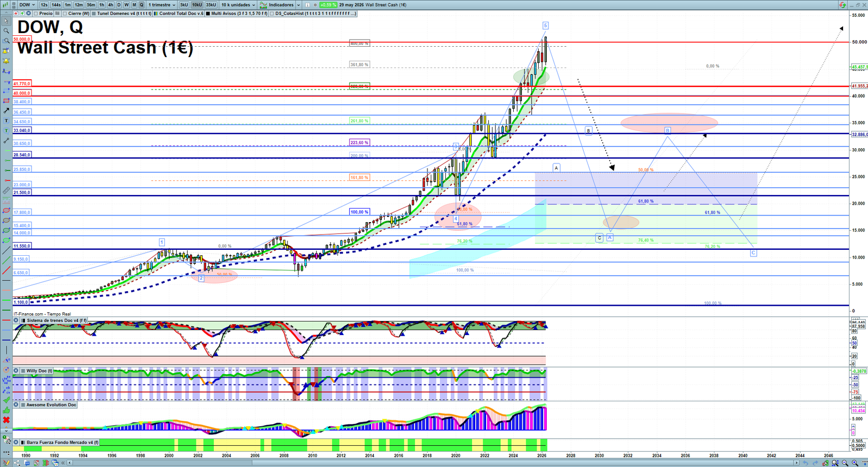Open the 10 k unidades dropdown
Image resolution: width=868 pixels, height=467 pixels.
click(238, 5)
